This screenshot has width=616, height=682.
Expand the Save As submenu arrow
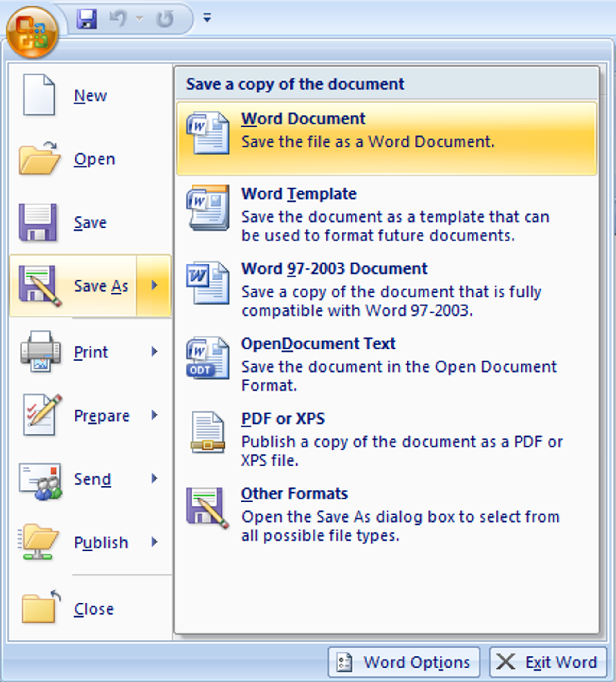(154, 285)
